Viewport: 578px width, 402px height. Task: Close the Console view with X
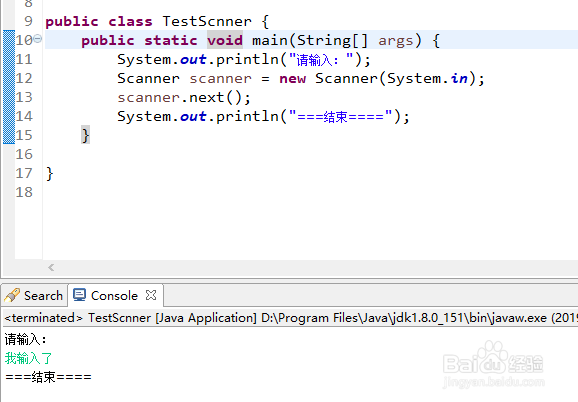click(x=151, y=295)
